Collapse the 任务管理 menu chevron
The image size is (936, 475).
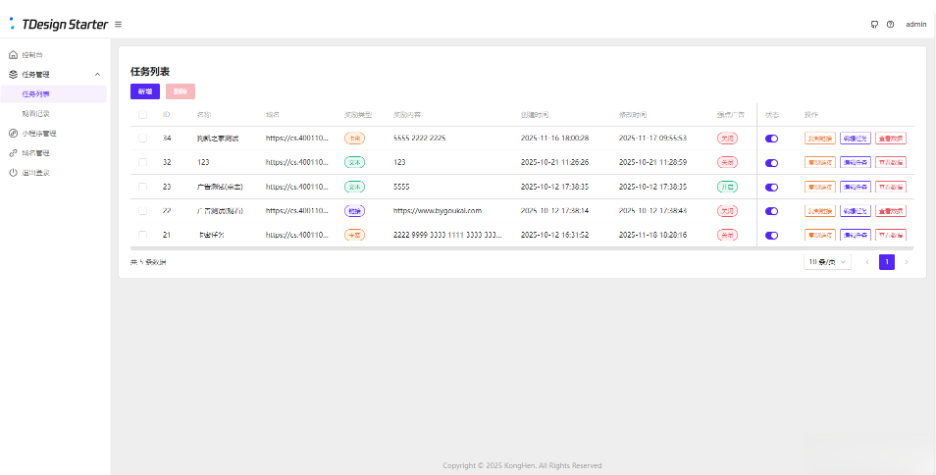click(97, 74)
